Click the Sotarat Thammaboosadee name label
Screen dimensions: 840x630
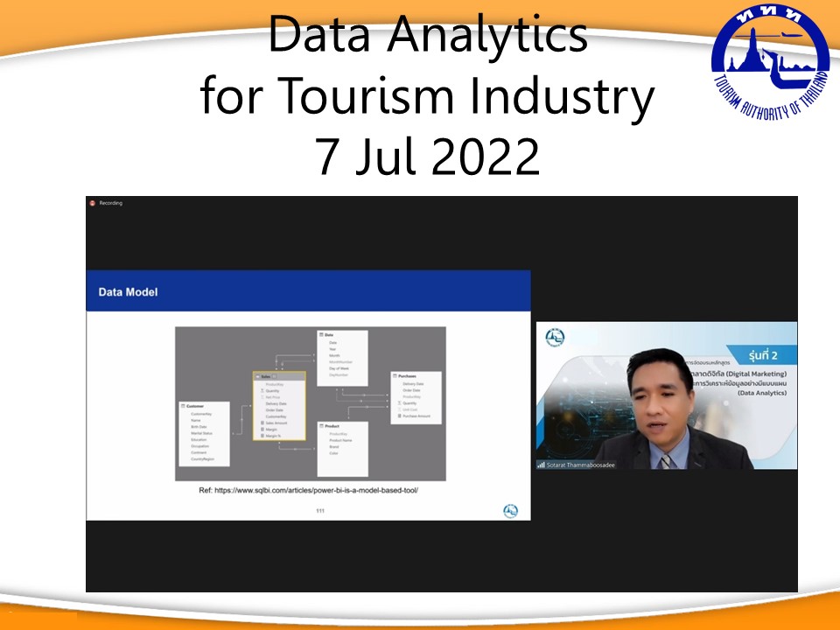click(581, 465)
